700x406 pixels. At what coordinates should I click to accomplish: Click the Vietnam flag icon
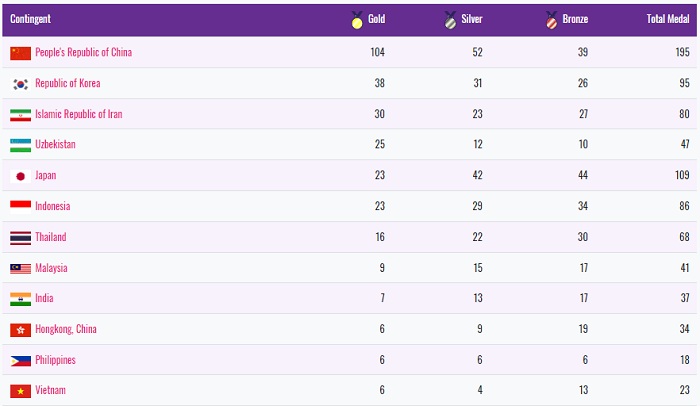(20, 391)
